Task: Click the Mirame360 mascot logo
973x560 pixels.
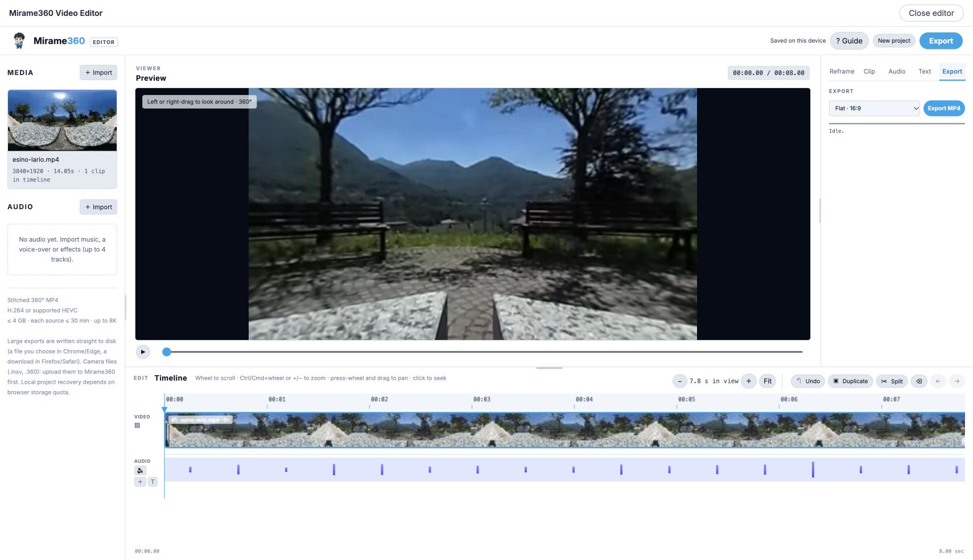Action: coord(19,41)
